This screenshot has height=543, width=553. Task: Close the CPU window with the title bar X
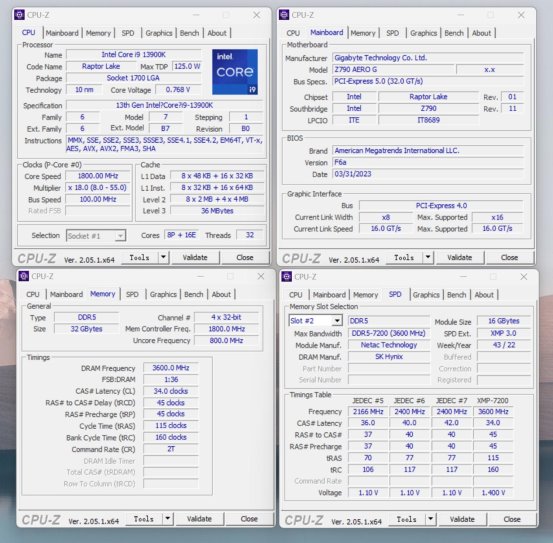click(257, 15)
